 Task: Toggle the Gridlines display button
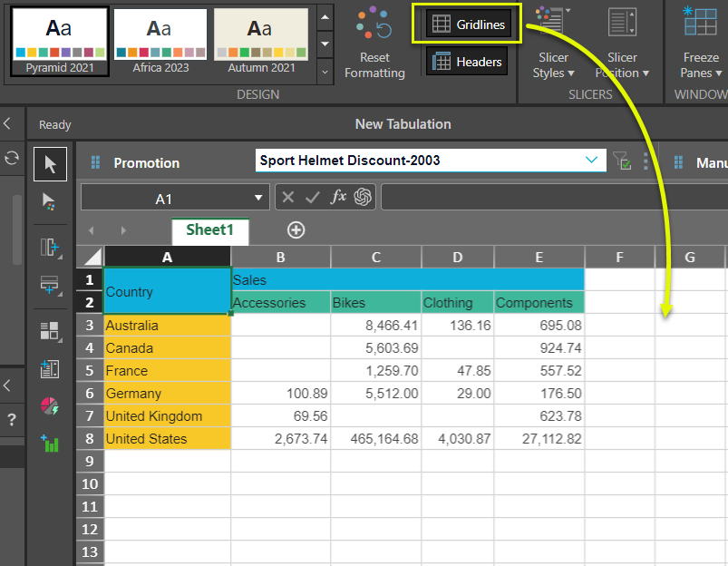coord(468,24)
